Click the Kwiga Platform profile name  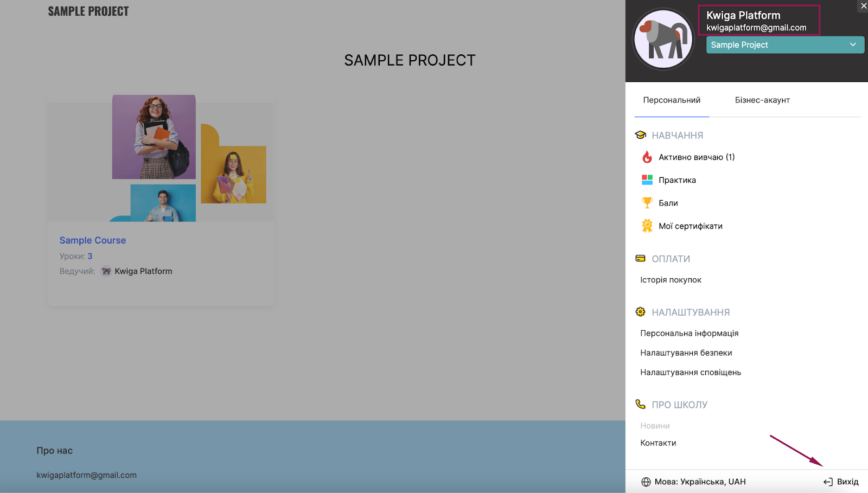pyautogui.click(x=743, y=15)
